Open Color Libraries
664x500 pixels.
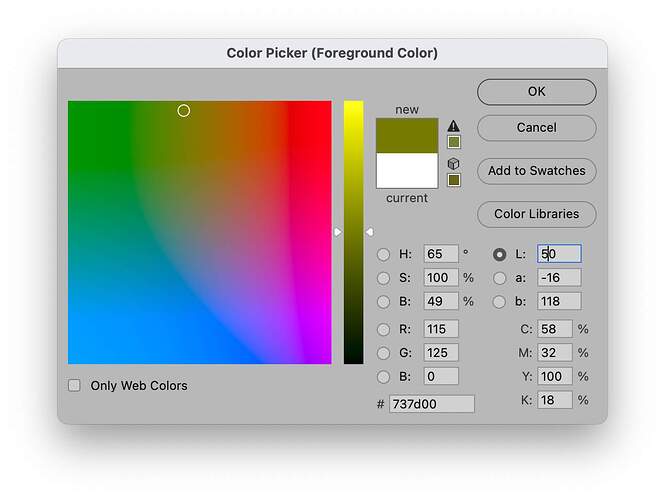pos(536,214)
